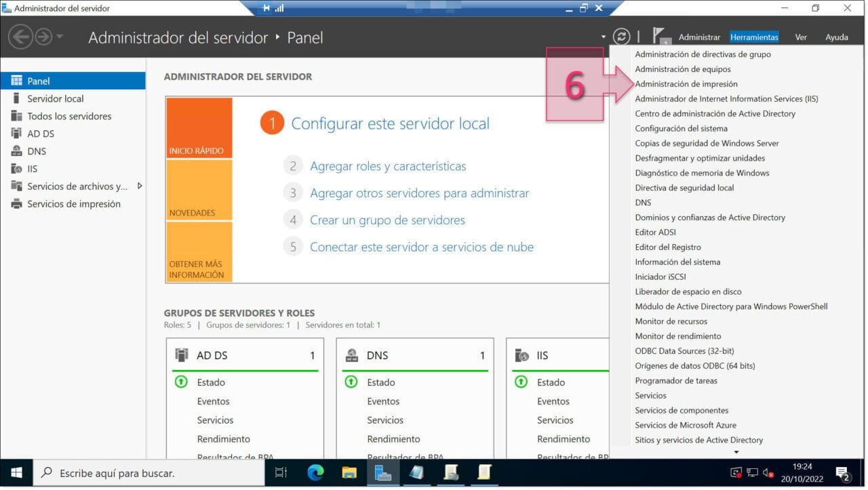Click the Windows Start button

pyautogui.click(x=16, y=473)
